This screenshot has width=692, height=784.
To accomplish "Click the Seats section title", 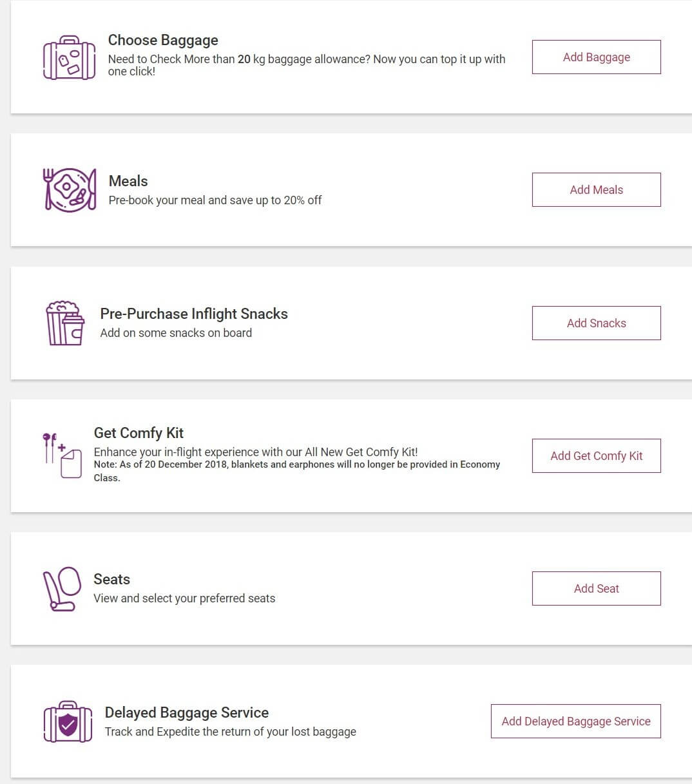I will (111, 579).
